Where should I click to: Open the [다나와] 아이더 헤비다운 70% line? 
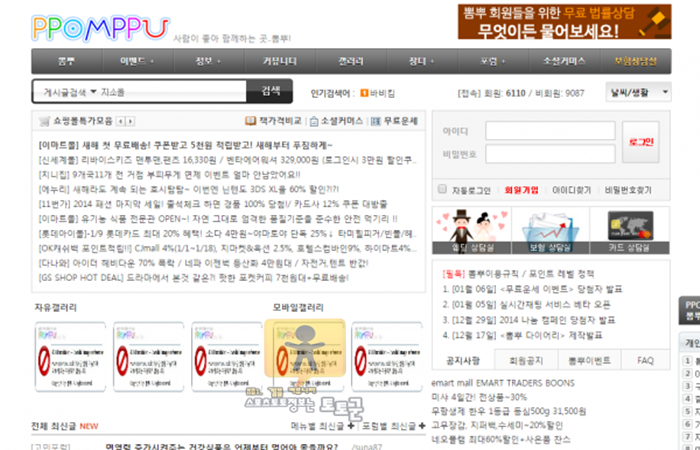[x=204, y=263]
